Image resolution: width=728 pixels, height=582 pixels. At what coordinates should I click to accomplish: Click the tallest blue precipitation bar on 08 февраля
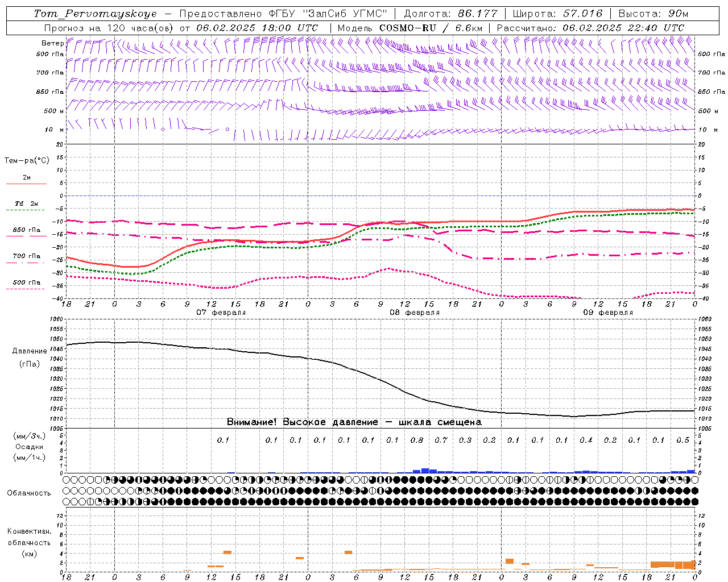(x=425, y=471)
